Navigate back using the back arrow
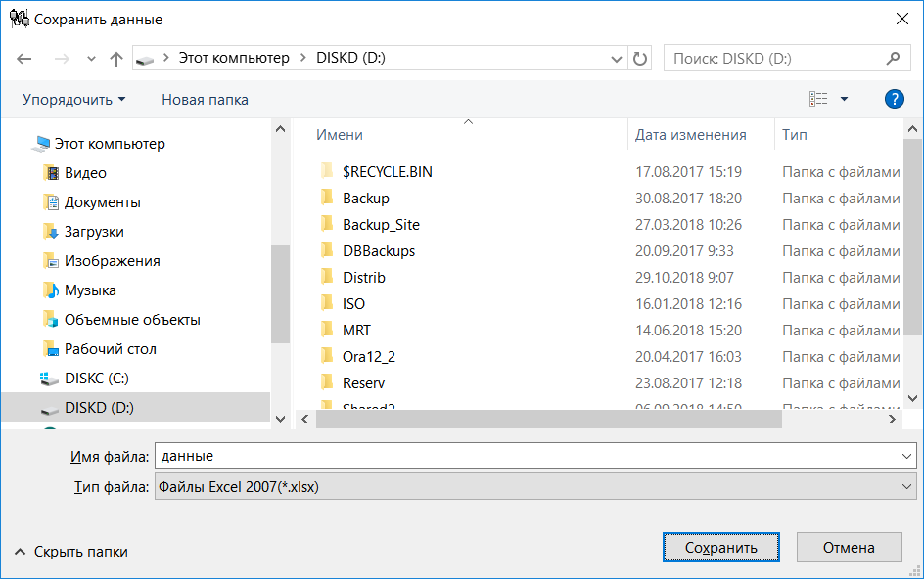Screen dimensions: 924x579 coord(23,58)
